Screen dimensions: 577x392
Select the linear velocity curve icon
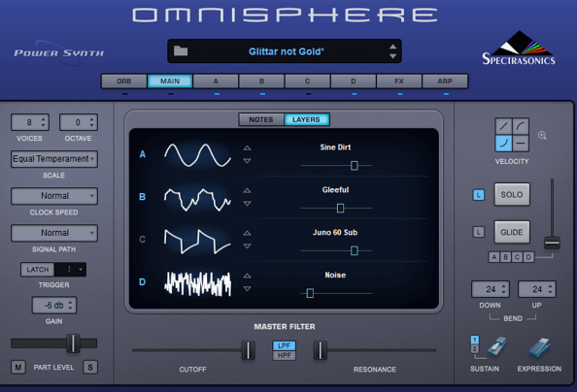[503, 126]
